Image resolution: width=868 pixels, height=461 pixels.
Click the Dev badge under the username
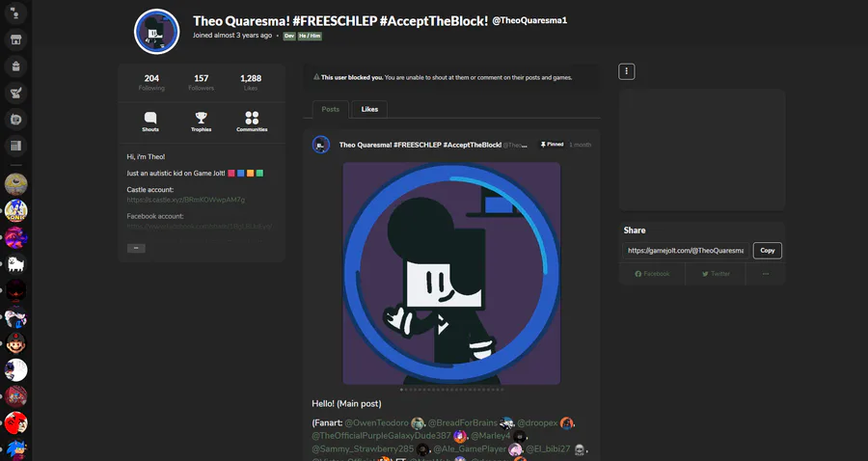[x=289, y=36]
